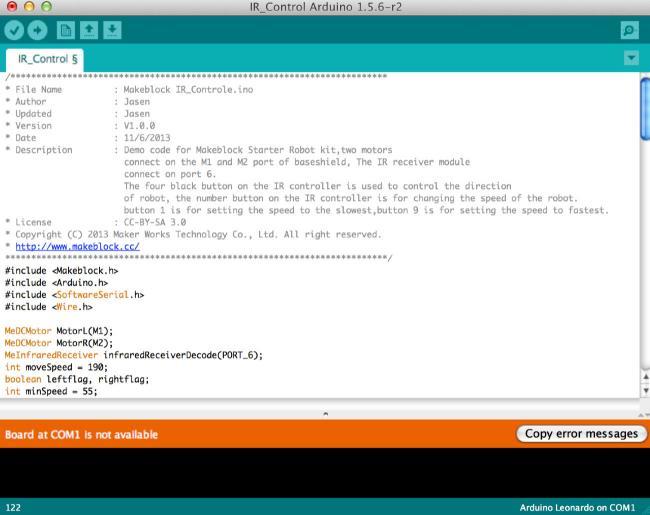Click the Upload arrow icon

[x=39, y=30]
